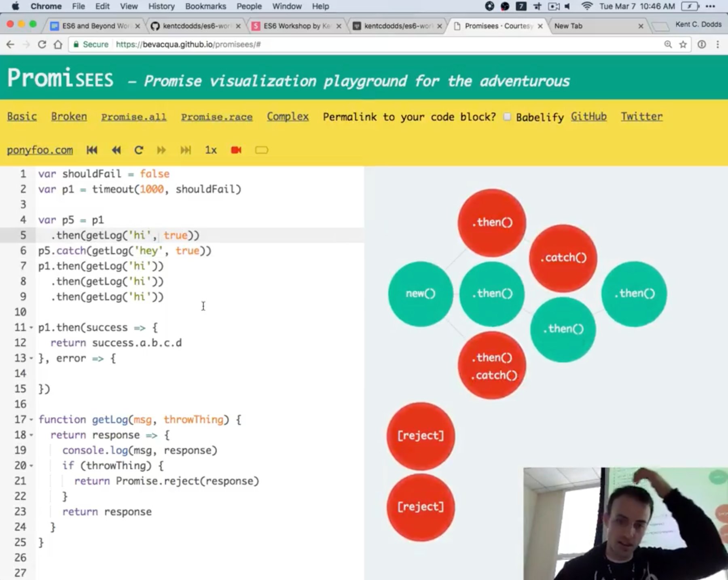Screen dimensions: 728x580
Task: Step forward in the promise animation
Action: coord(161,150)
